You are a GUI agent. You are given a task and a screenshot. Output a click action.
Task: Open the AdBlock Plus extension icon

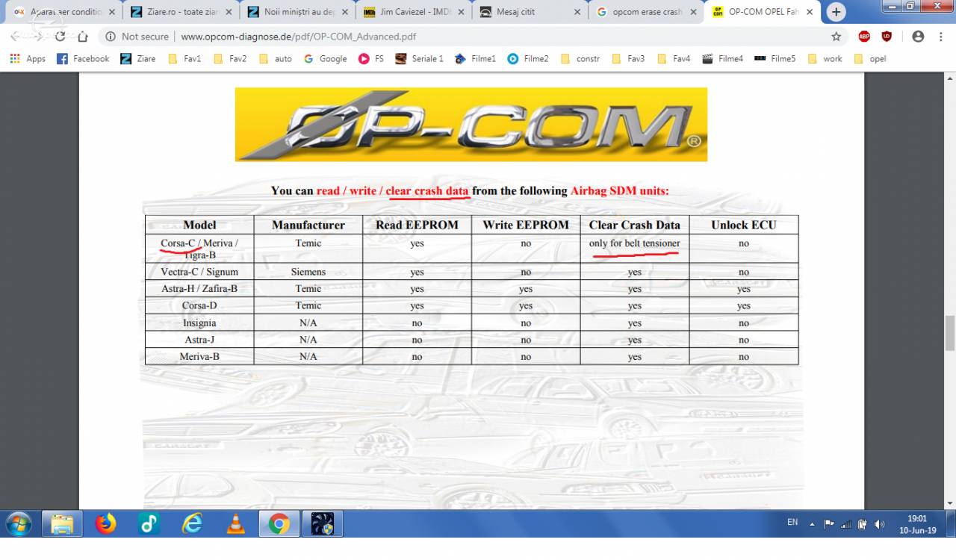864,37
